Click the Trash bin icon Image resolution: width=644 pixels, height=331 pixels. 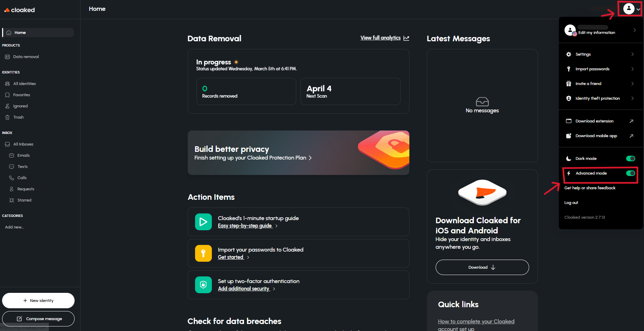[7, 117]
